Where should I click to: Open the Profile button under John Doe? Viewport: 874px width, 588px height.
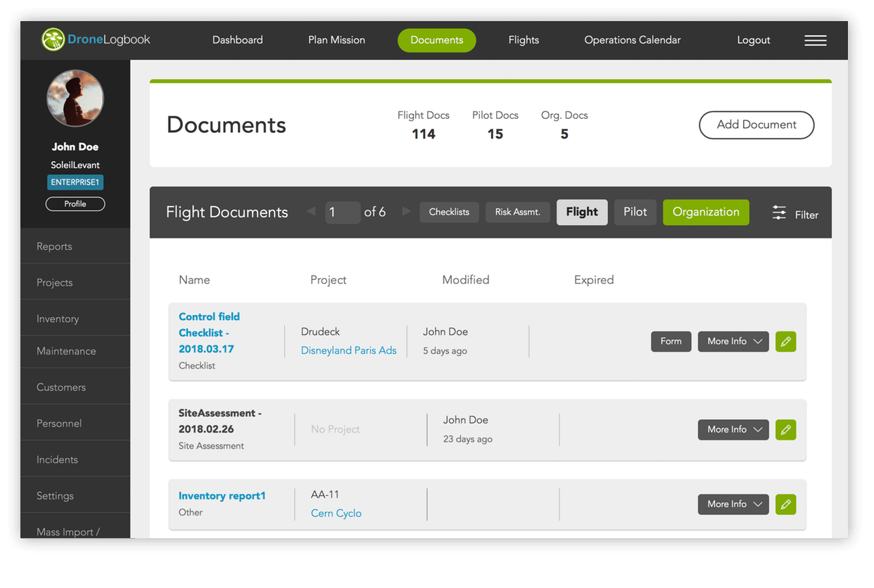pos(75,204)
